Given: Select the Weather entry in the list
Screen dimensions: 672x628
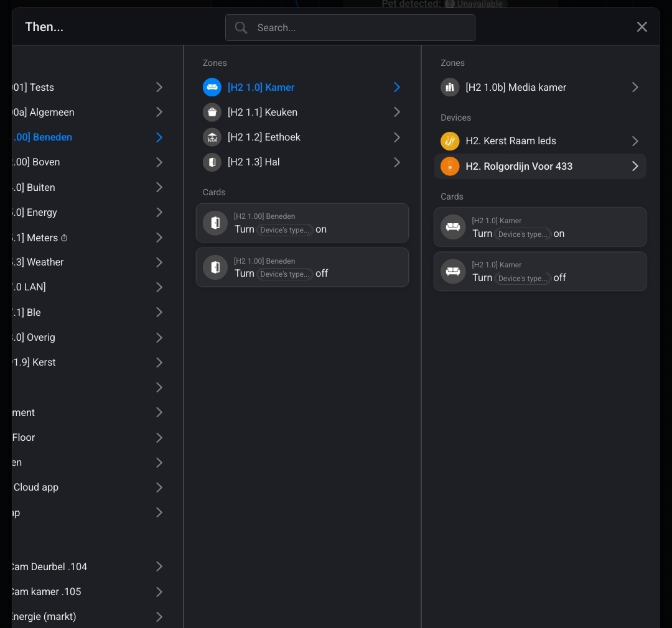Looking at the screenshot, I should 87,262.
